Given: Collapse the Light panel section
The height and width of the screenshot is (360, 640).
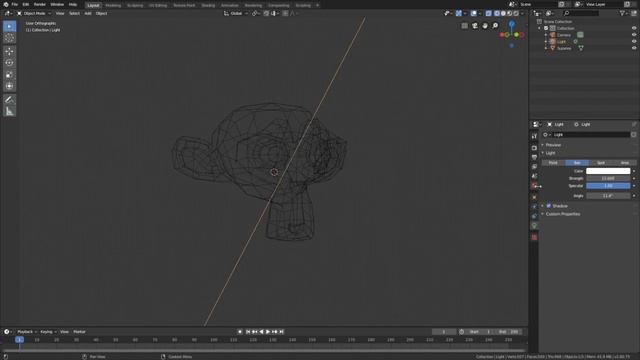Looking at the screenshot, I should [551, 153].
